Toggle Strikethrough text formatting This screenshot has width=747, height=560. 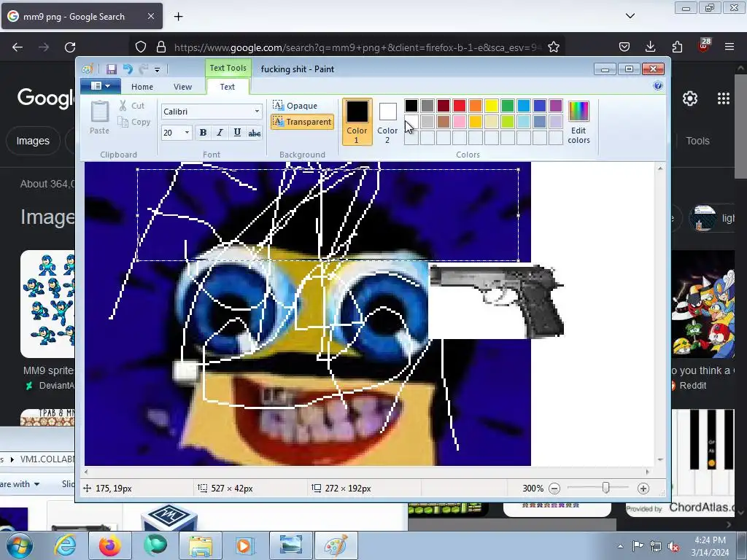point(255,133)
